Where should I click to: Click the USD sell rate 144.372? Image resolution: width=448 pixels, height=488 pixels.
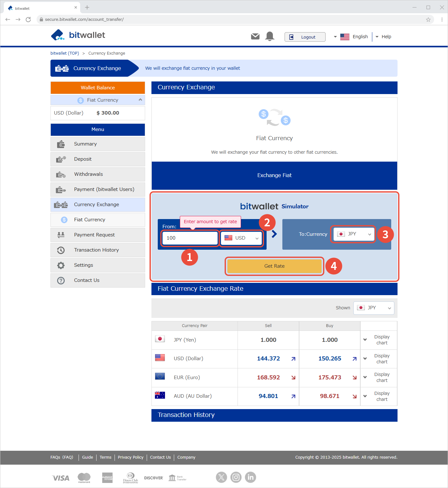pyautogui.click(x=268, y=359)
